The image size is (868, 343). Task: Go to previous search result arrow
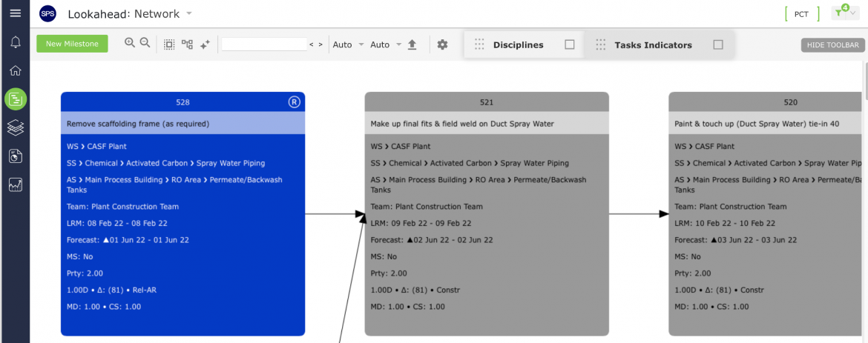(311, 44)
